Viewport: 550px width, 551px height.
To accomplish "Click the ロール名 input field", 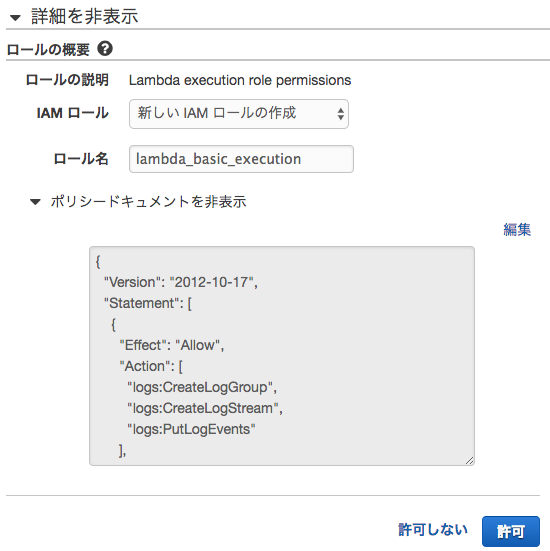I will [241, 159].
